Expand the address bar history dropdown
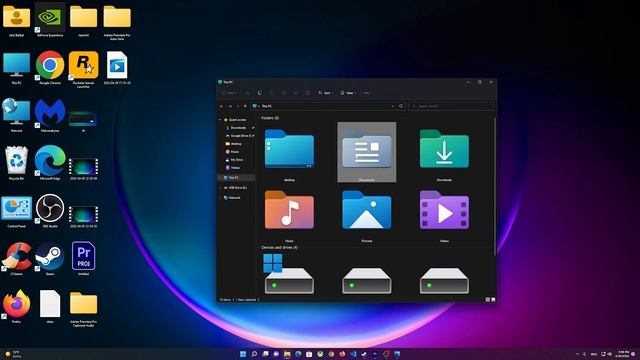Screen dimensions: 640x360 393,106
